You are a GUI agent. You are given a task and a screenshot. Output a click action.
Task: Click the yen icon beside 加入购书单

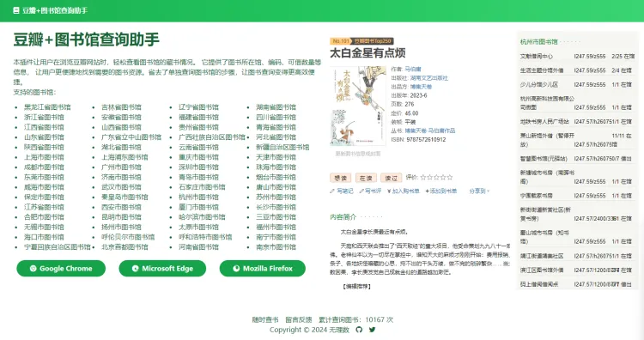pyautogui.click(x=389, y=191)
